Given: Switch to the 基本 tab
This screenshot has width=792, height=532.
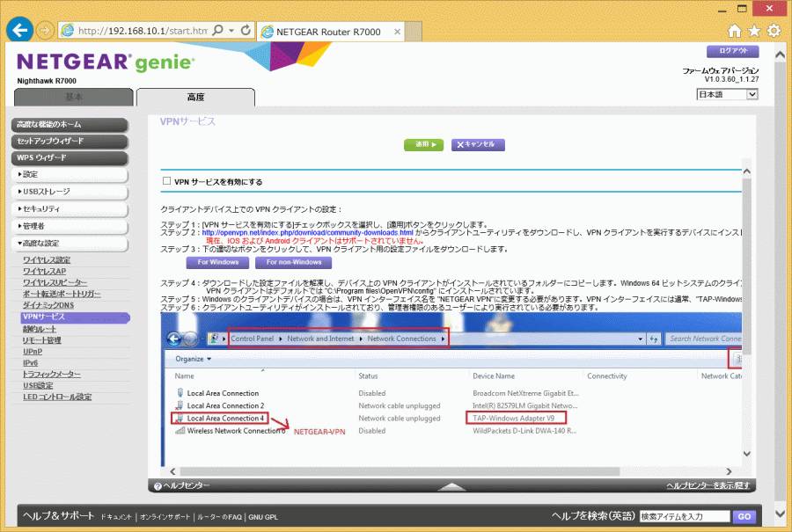Looking at the screenshot, I should (x=75, y=97).
